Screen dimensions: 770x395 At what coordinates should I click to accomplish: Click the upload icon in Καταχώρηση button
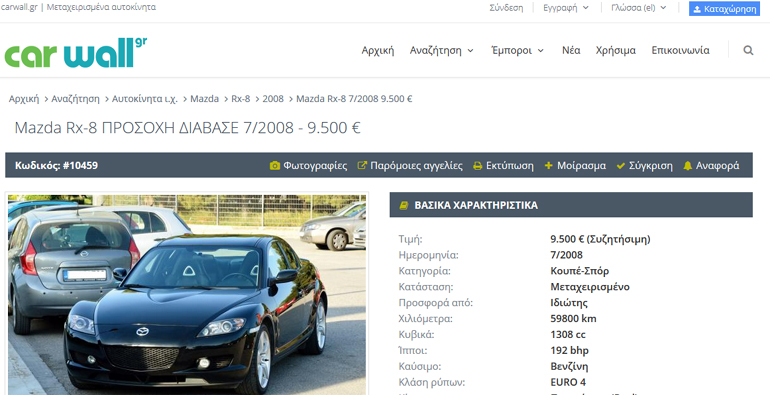(697, 9)
